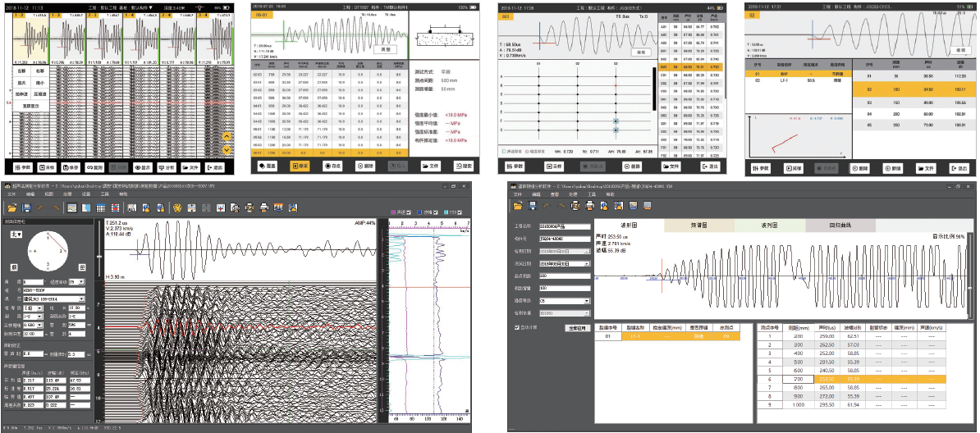Screen dimensions: 980x433
Task: Undo arrow icon in right crack-analysis software toolbar
Action: click(546, 206)
